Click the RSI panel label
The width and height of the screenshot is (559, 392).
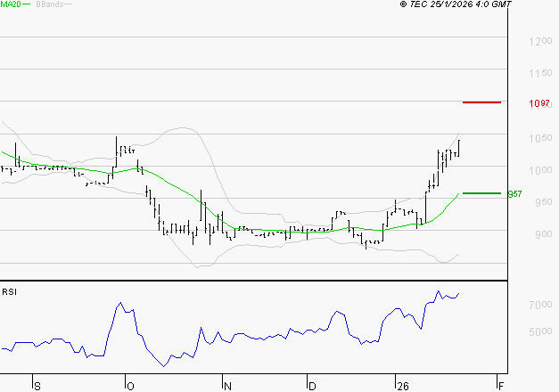pyautogui.click(x=9, y=292)
